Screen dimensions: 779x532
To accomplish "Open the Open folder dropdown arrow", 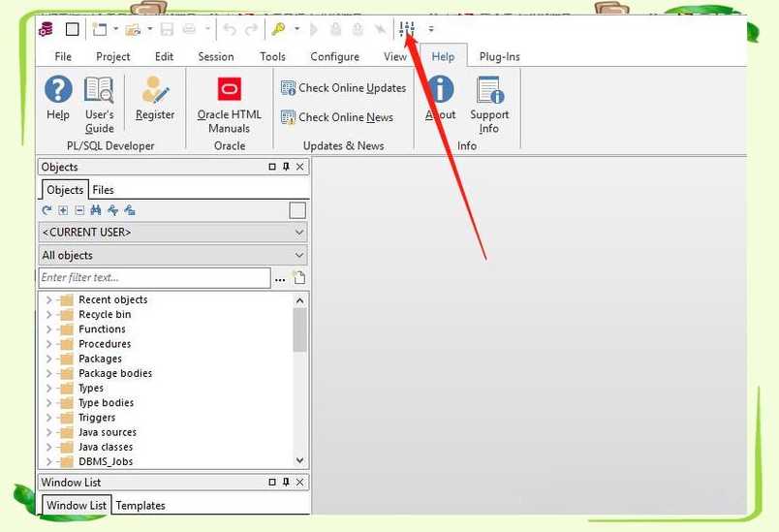I will click(x=149, y=29).
